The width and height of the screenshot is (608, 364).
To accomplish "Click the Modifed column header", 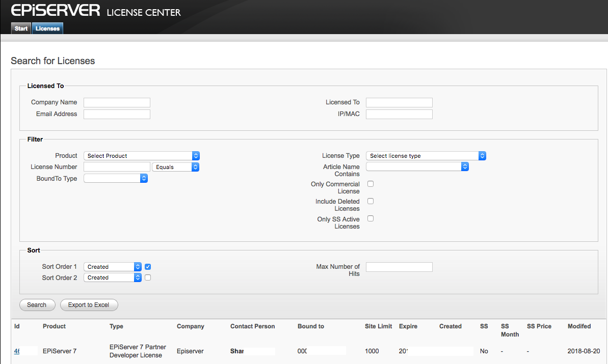I will 579,326.
